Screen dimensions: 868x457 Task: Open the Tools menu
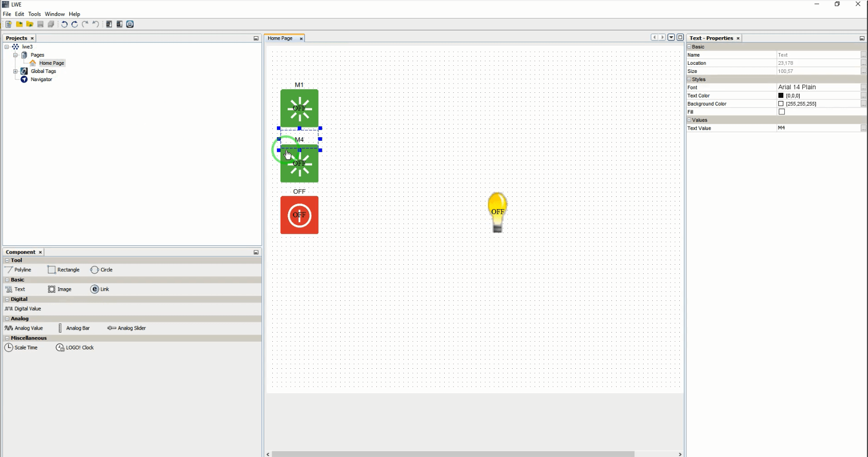(34, 14)
